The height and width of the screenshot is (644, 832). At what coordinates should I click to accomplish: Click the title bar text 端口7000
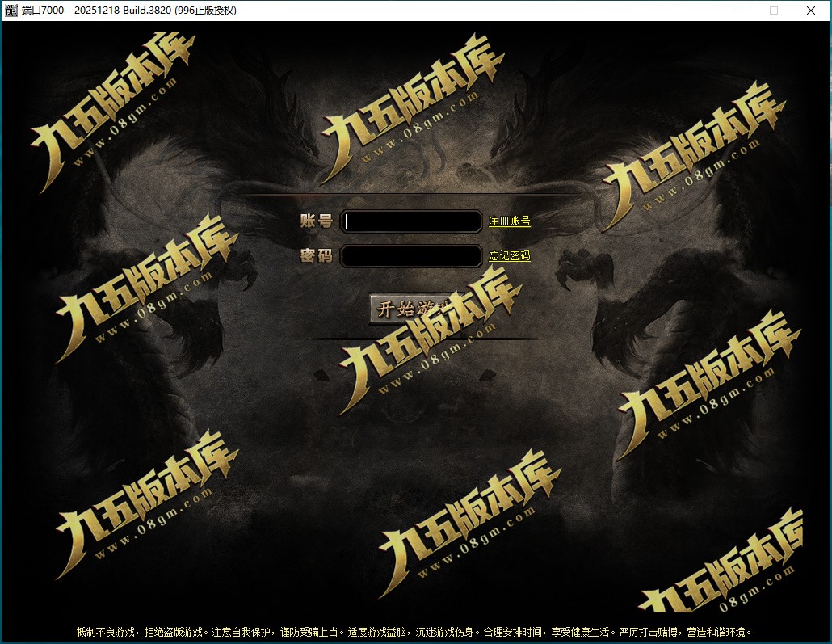43,10
